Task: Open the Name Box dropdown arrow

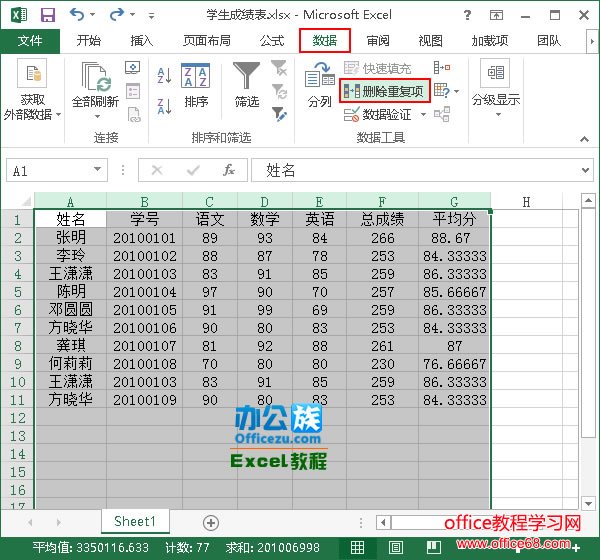Action: click(x=98, y=169)
